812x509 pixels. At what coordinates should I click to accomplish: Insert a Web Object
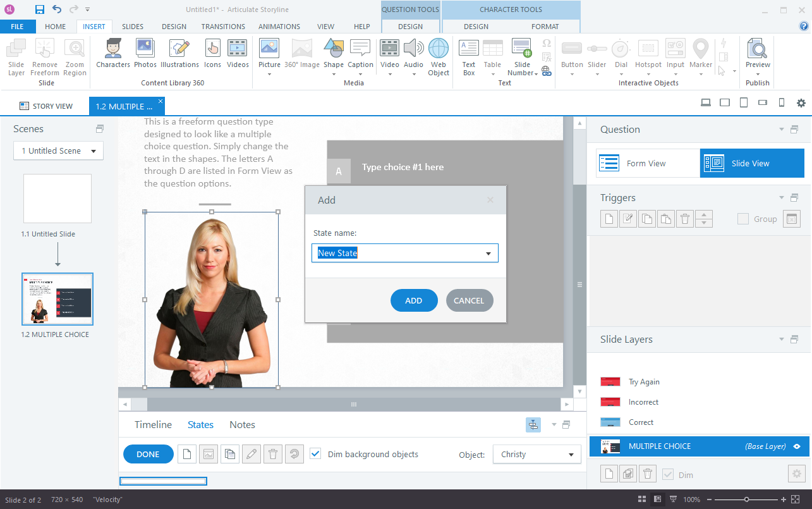pyautogui.click(x=439, y=57)
